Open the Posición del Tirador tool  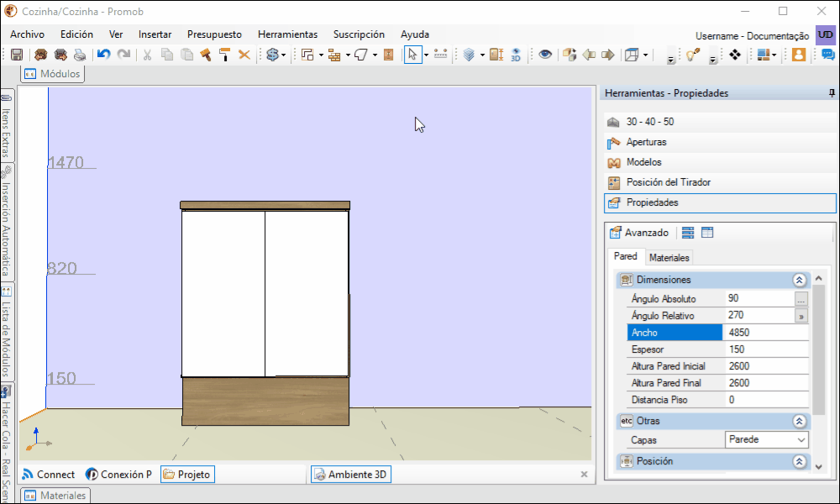point(720,182)
